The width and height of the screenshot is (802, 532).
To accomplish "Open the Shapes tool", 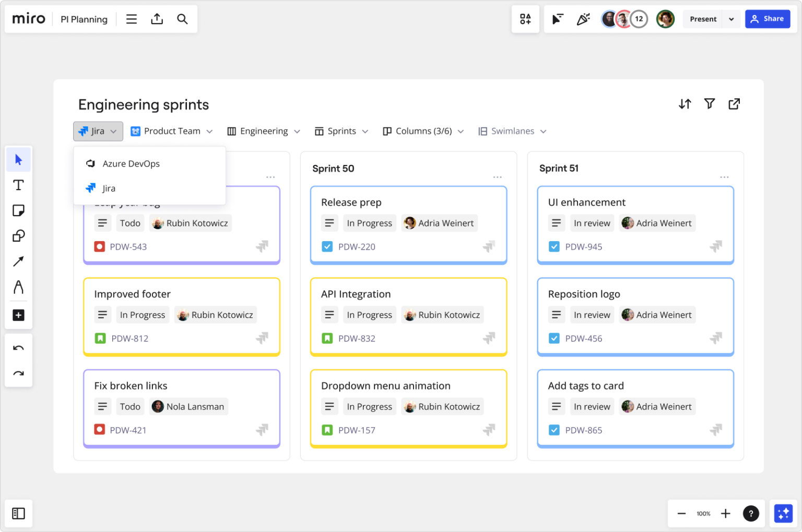I will coord(18,236).
